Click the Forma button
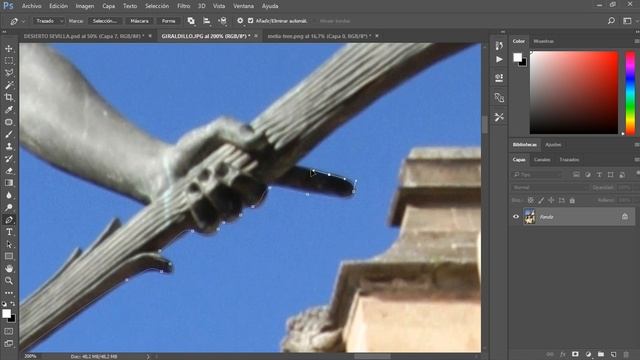Viewport: 640px width, 360px height. (168, 21)
